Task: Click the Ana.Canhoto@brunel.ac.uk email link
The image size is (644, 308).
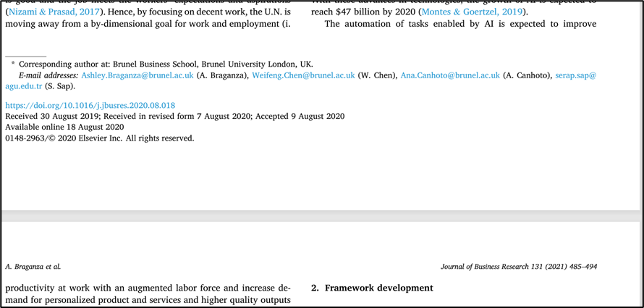Action: point(450,75)
